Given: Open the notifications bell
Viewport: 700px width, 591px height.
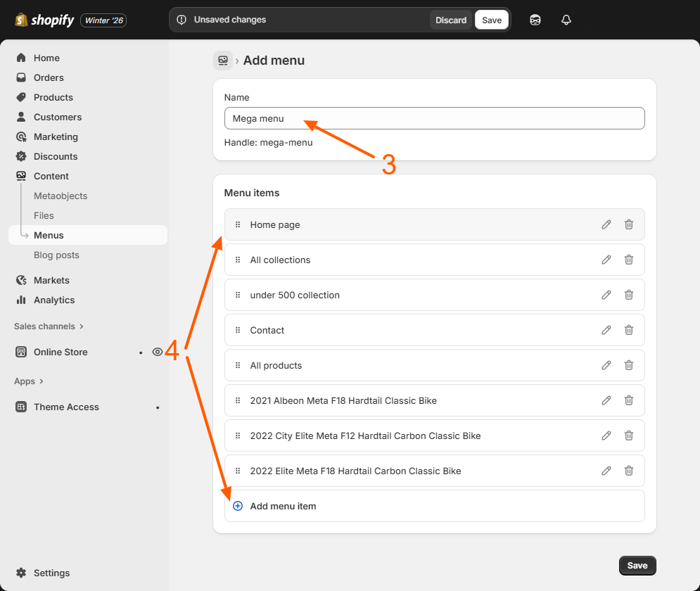Looking at the screenshot, I should 566,20.
